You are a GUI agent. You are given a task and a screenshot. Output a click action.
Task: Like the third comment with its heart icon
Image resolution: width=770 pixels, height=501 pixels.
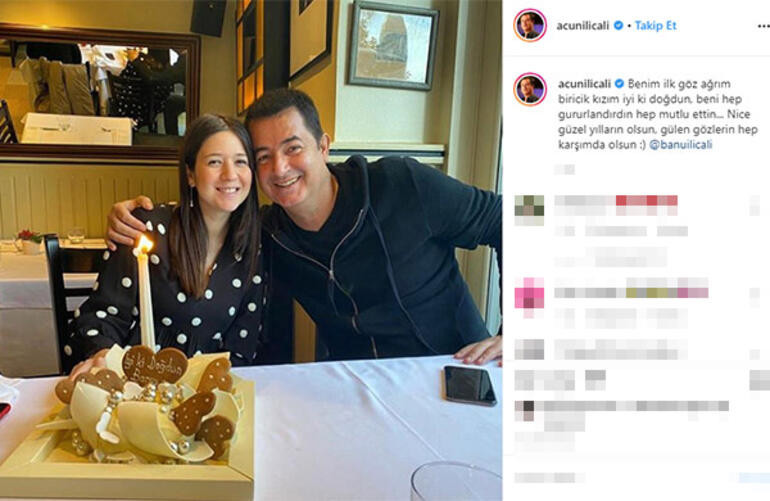754,355
